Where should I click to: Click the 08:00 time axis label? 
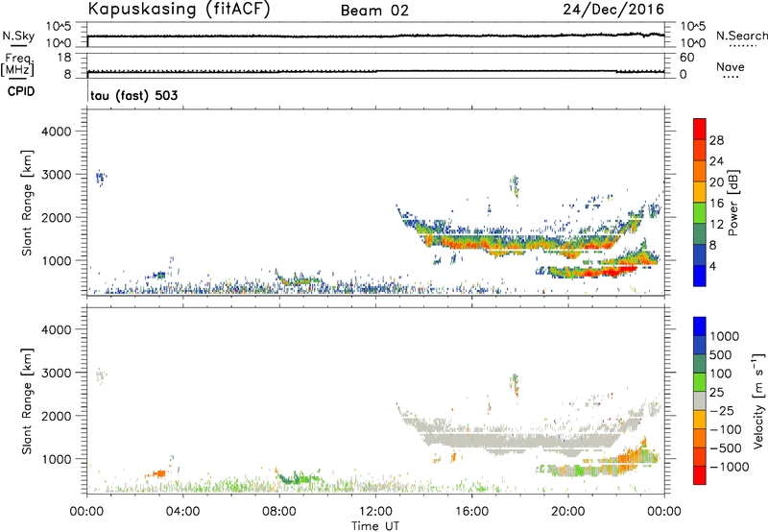click(278, 512)
